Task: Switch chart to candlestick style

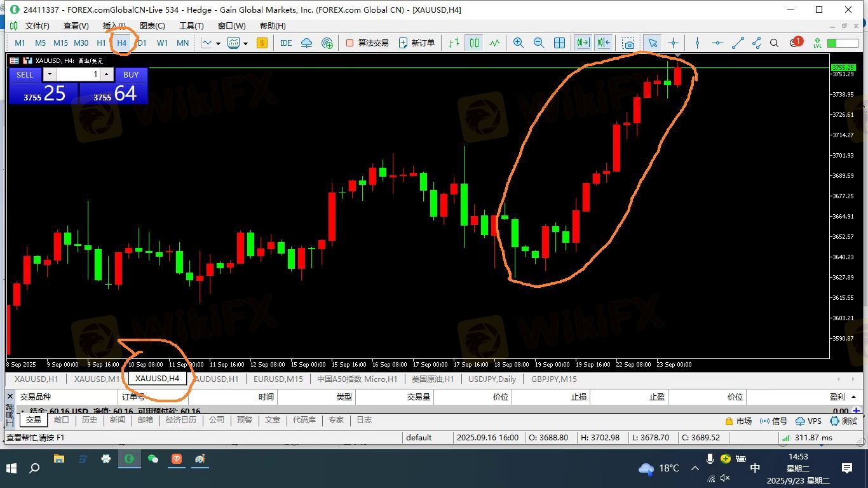Action: pos(474,43)
